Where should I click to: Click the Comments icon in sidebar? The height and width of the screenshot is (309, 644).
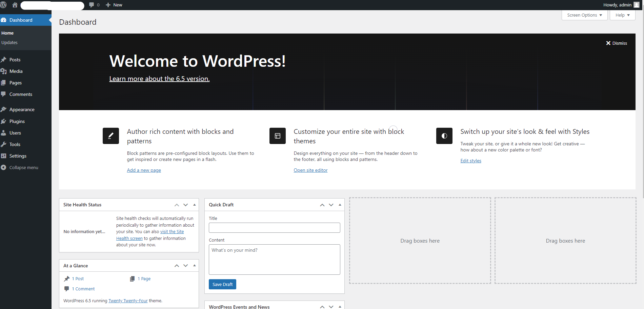4,94
